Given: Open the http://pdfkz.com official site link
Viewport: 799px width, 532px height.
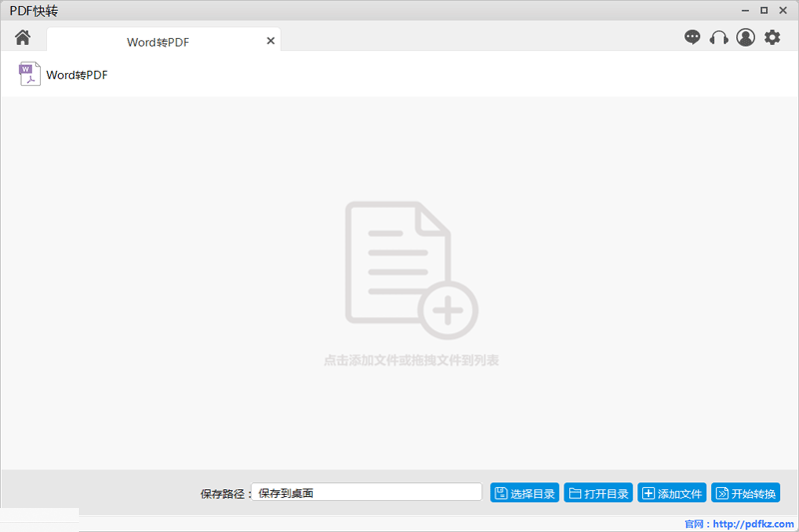Looking at the screenshot, I should click(753, 524).
